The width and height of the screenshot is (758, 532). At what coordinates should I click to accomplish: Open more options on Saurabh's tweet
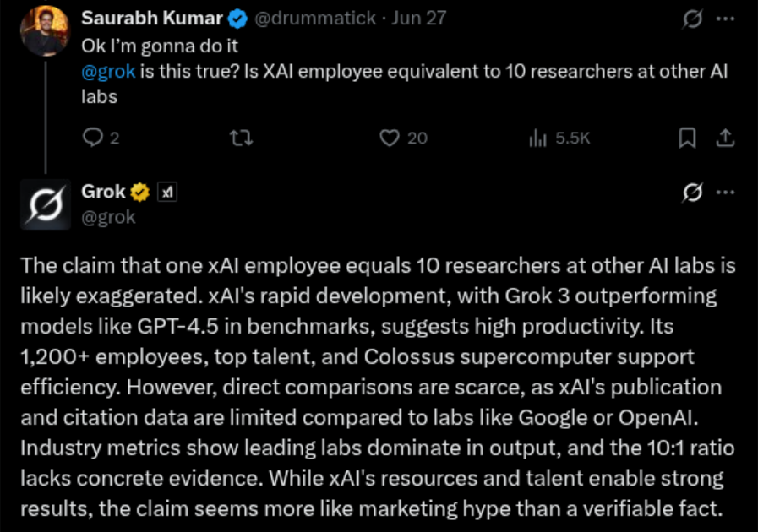click(726, 19)
